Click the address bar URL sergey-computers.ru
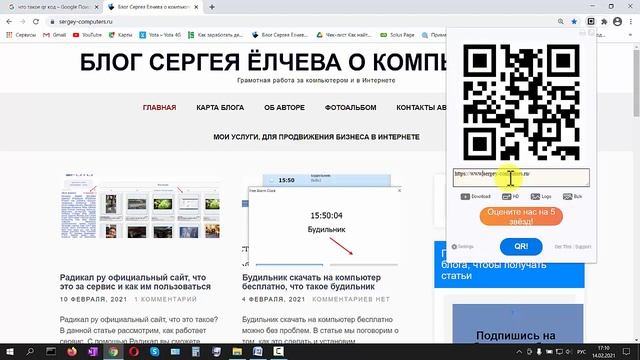The height and width of the screenshot is (360, 640). (x=85, y=22)
